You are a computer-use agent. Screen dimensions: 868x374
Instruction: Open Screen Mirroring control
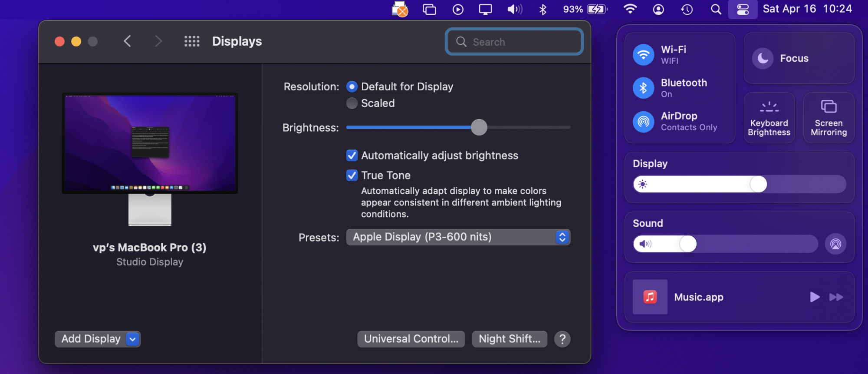829,118
